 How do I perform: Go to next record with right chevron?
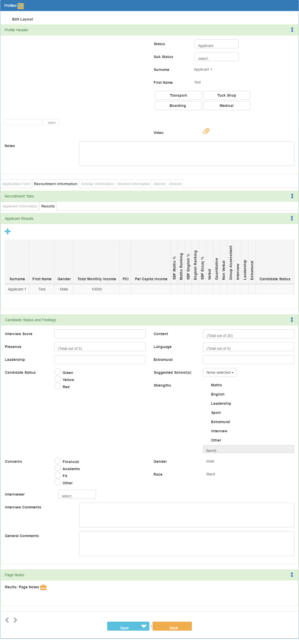15,620
